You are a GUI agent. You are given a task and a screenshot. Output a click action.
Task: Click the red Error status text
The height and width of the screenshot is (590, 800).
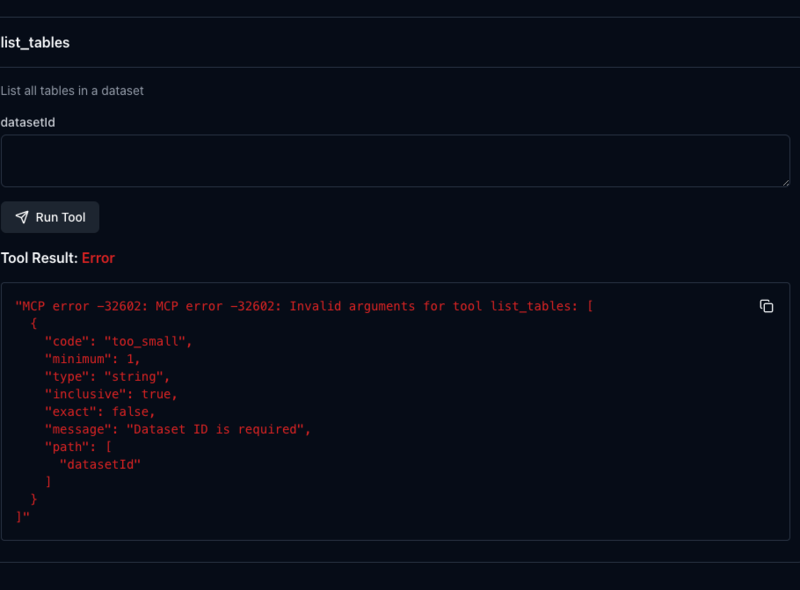point(98,258)
